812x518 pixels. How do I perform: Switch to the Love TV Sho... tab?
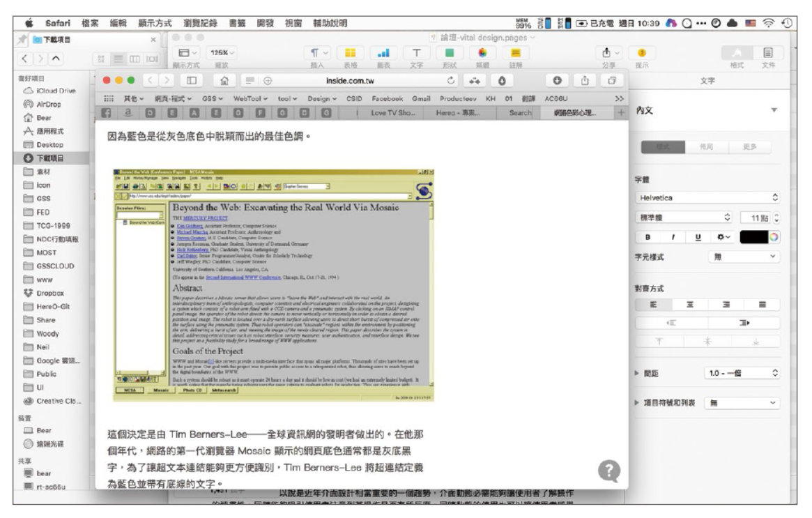pyautogui.click(x=393, y=112)
